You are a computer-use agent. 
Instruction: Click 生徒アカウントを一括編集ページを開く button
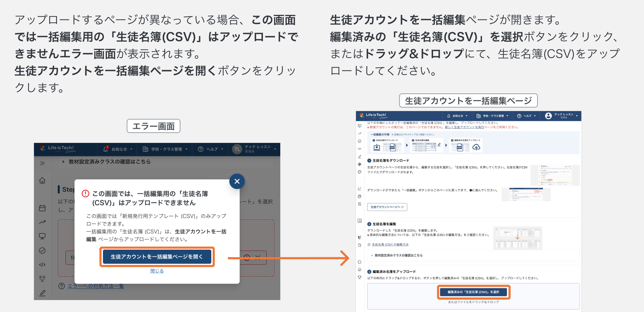157,256
